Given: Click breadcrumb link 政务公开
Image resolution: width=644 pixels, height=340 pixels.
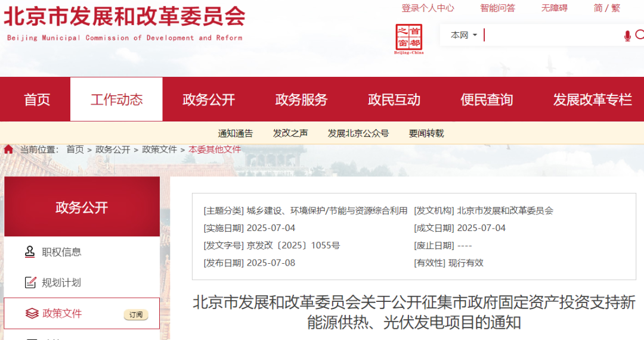Looking at the screenshot, I should point(113,149).
